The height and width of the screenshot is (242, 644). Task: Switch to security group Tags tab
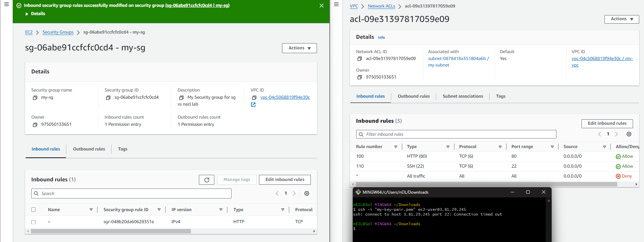pos(123,149)
